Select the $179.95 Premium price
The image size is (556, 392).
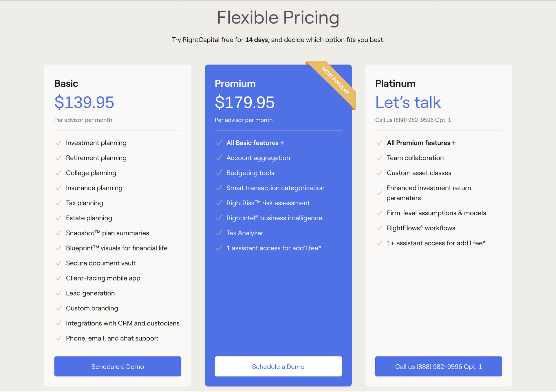pos(245,102)
